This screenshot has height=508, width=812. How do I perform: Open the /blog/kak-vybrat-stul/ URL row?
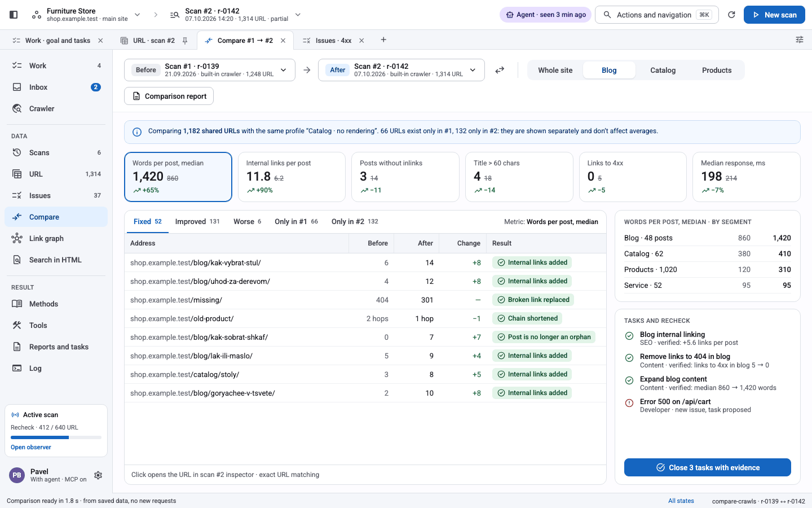(365, 262)
